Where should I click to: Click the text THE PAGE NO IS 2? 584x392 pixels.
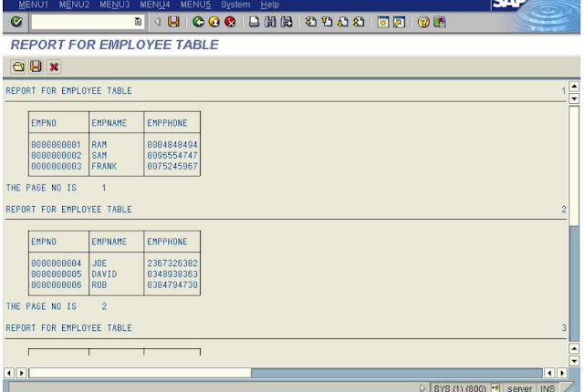point(57,306)
